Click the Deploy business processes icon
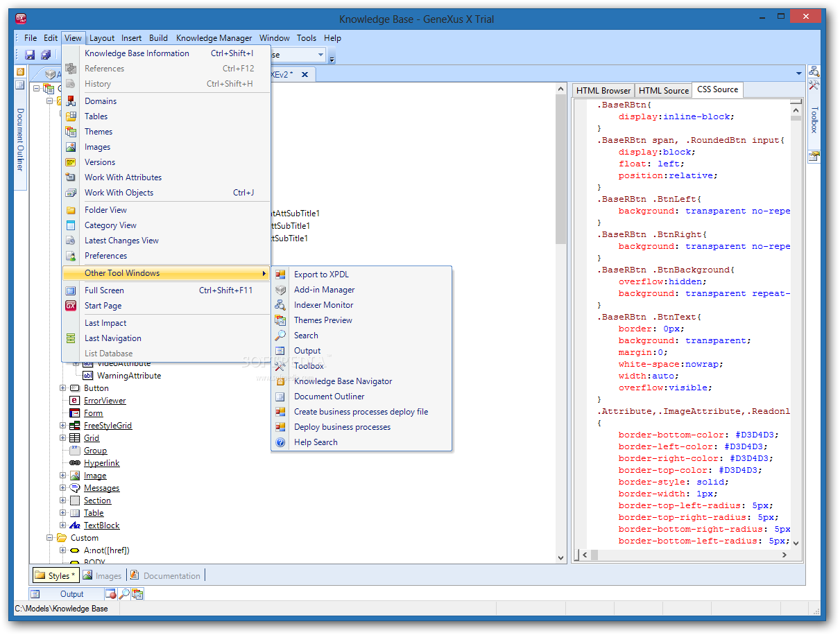The width and height of the screenshot is (840, 635). pos(280,427)
